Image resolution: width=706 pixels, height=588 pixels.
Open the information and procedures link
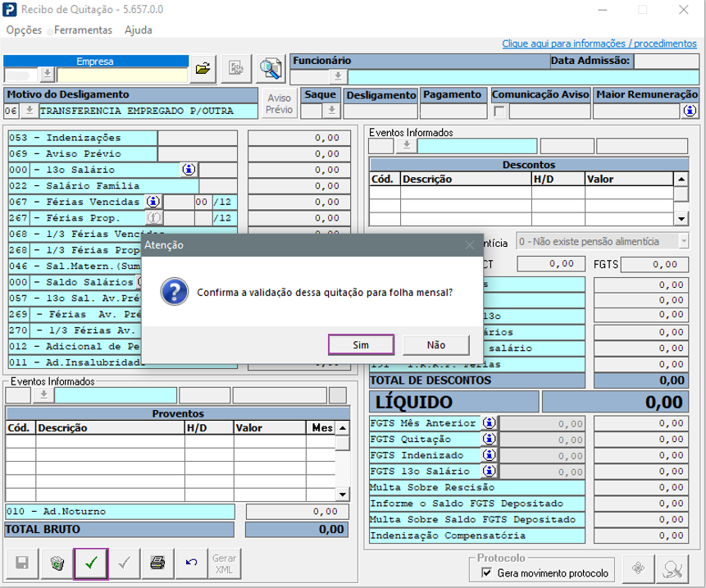coord(599,43)
